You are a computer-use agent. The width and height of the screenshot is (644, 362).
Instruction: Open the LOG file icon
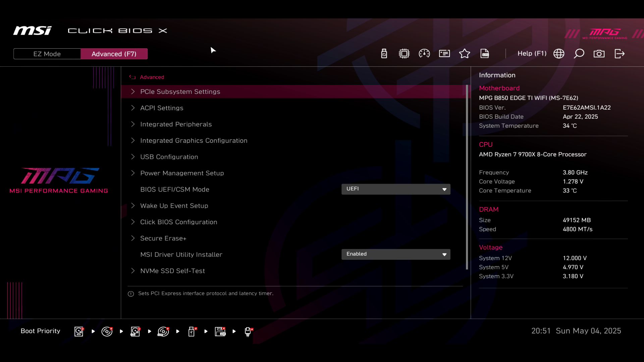pyautogui.click(x=485, y=54)
